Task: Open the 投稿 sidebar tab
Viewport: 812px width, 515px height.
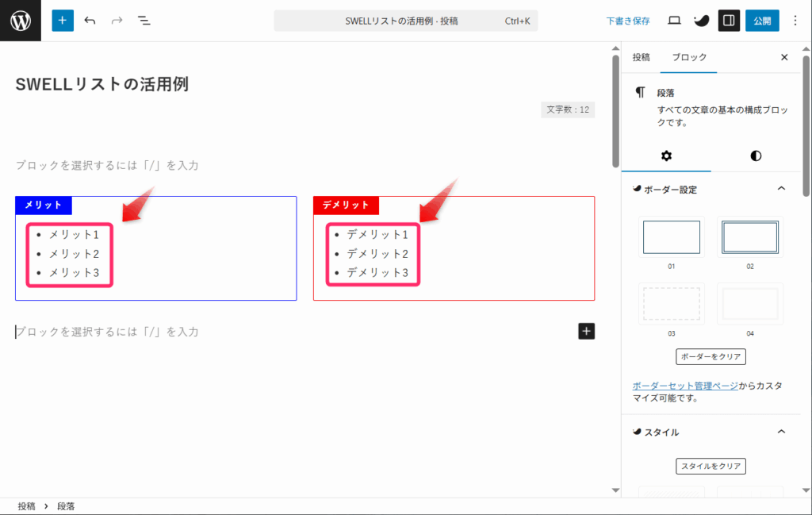Action: point(641,57)
